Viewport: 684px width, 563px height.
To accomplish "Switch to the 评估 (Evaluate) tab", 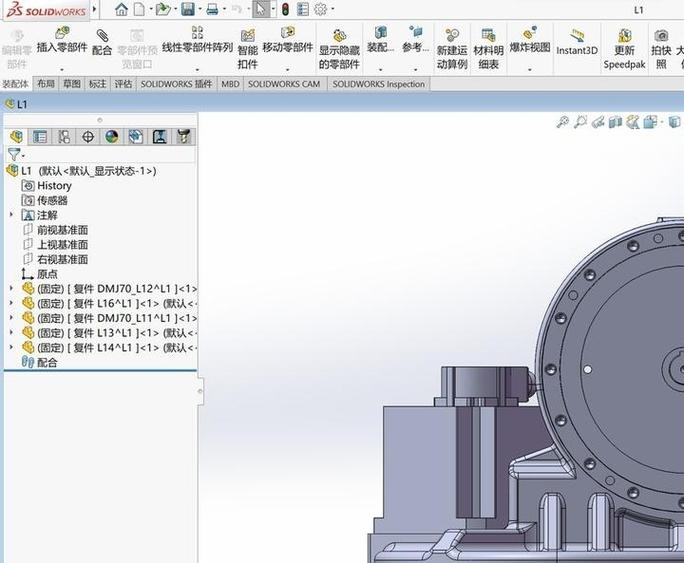I will [123, 84].
